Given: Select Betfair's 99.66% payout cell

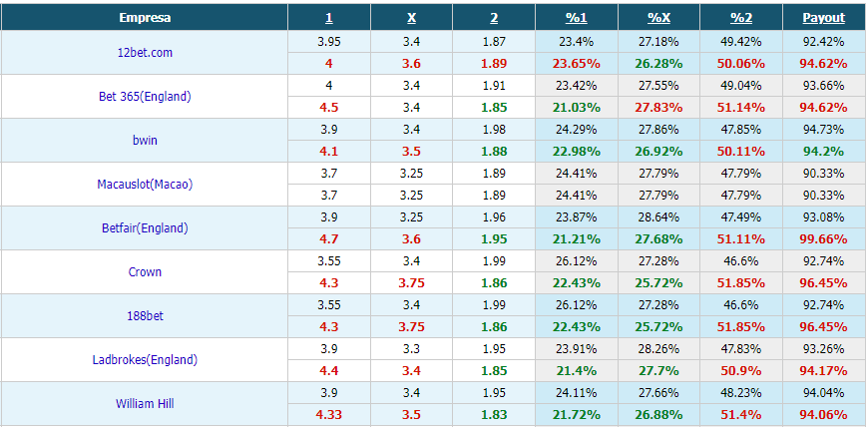Looking at the screenshot, I should coord(824,239).
